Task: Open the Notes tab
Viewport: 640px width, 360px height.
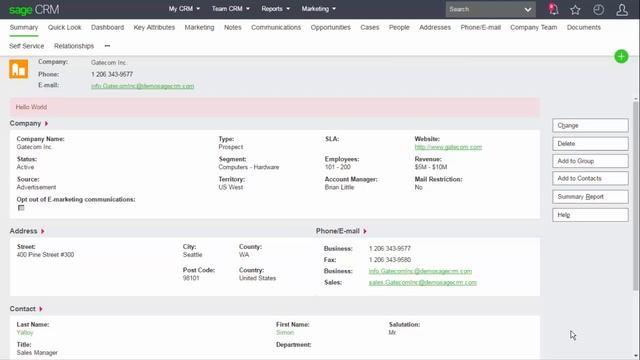Action: [x=233, y=27]
